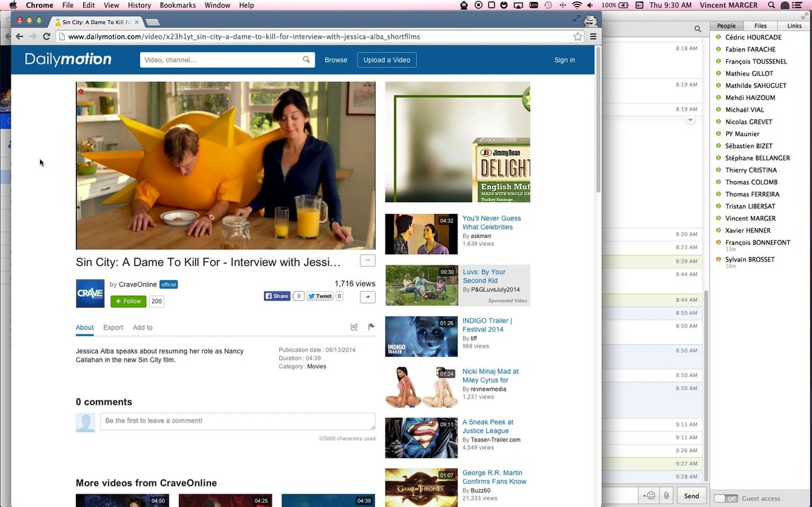Open the Movies category link

317,366
